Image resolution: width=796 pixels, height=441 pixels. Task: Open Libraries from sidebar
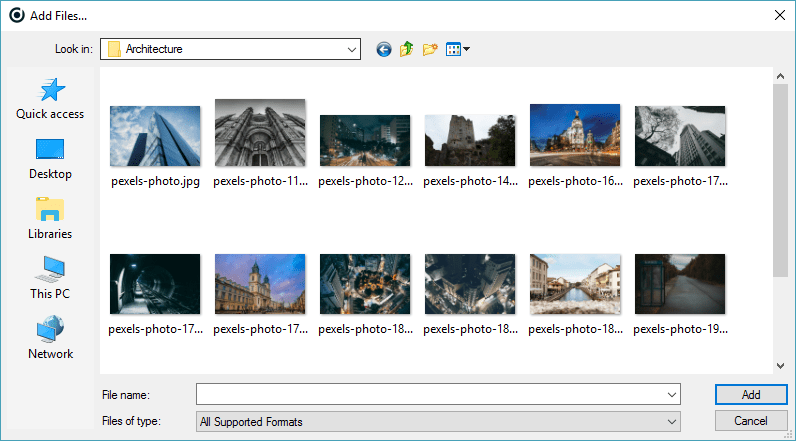pos(50,219)
